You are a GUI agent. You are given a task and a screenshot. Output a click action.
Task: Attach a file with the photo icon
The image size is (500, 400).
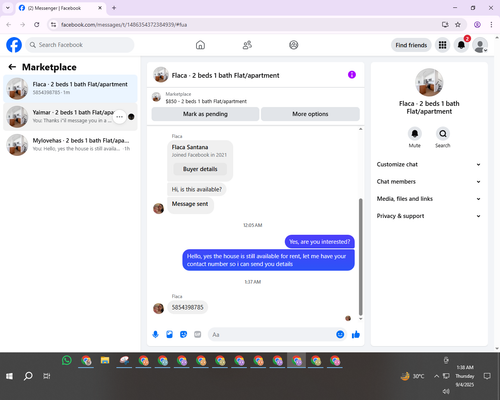pos(169,334)
